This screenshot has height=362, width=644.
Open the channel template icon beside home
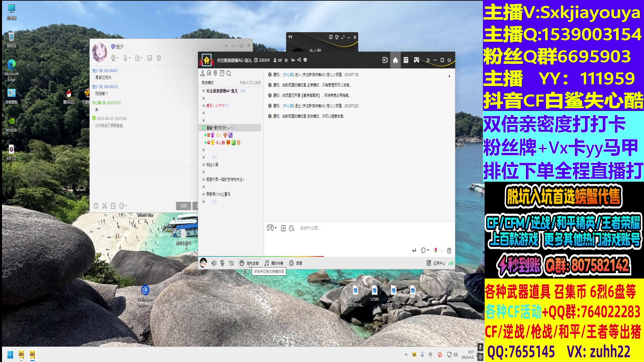406,60
